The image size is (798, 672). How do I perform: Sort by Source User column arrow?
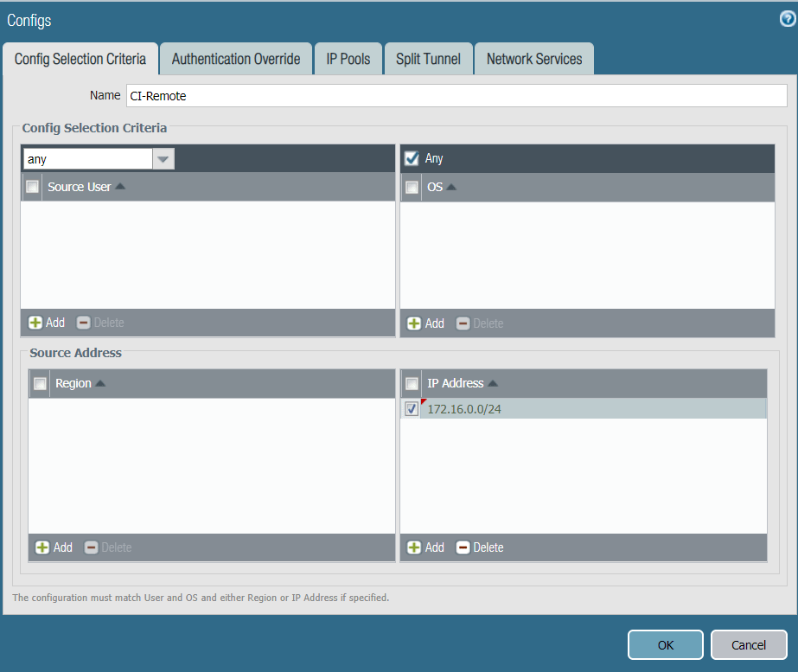[x=120, y=187]
